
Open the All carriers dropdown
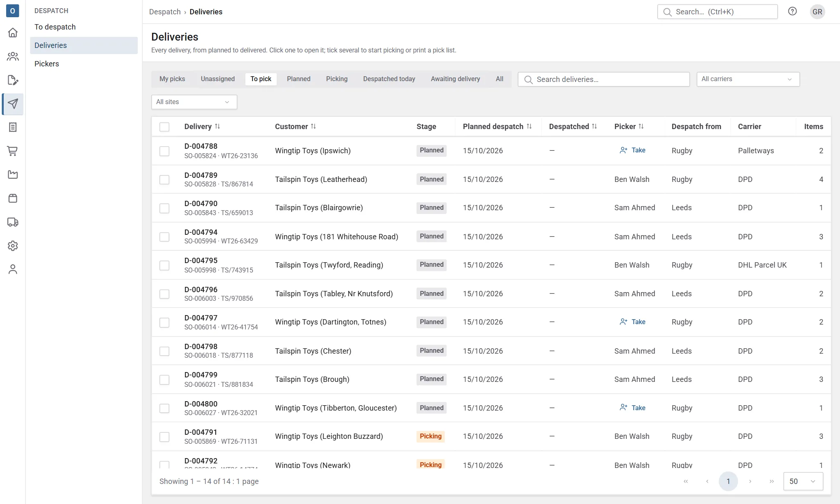(748, 79)
